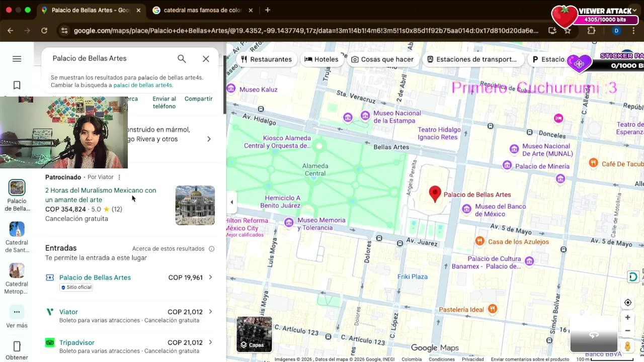
Task: Click the site info icon in address bar
Action: coord(63,31)
